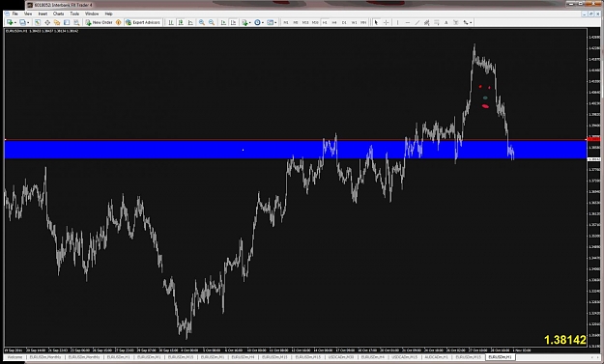Image resolution: width=604 pixels, height=364 pixels.
Task: Expand the Arrows objects dropdown arrow
Action: point(471,23)
